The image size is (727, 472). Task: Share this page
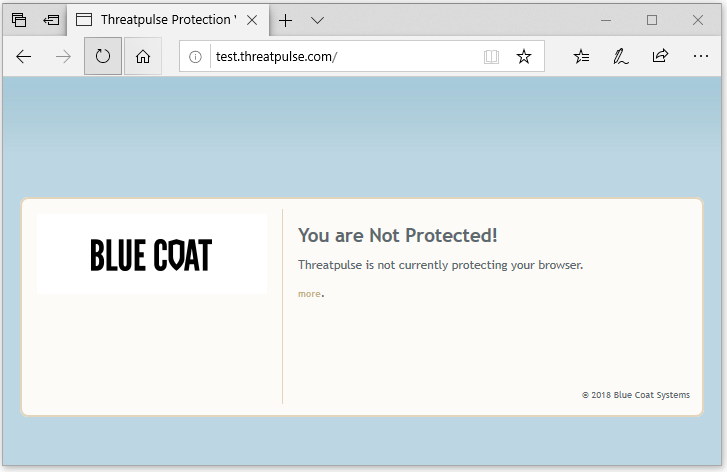[660, 56]
